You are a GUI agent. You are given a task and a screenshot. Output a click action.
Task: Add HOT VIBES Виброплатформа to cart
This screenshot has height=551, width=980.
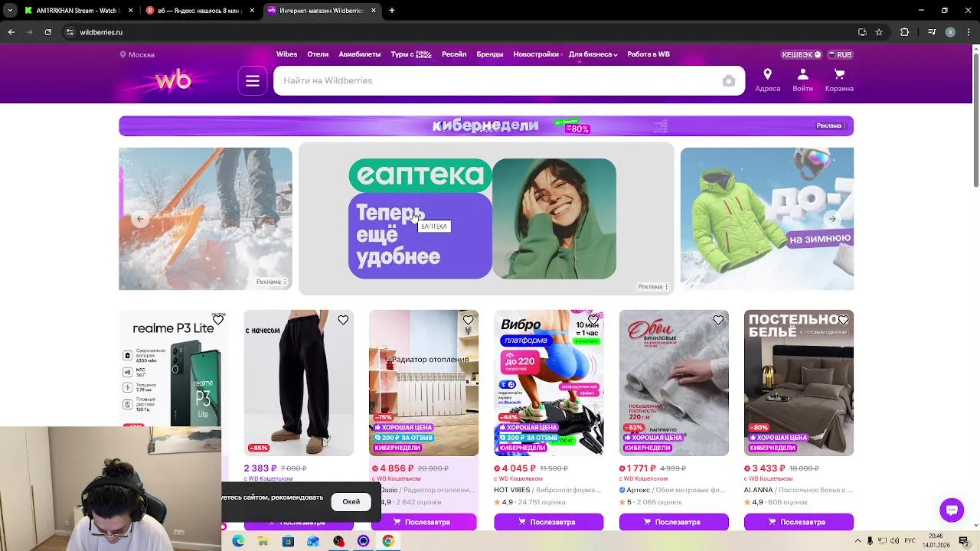point(548,522)
